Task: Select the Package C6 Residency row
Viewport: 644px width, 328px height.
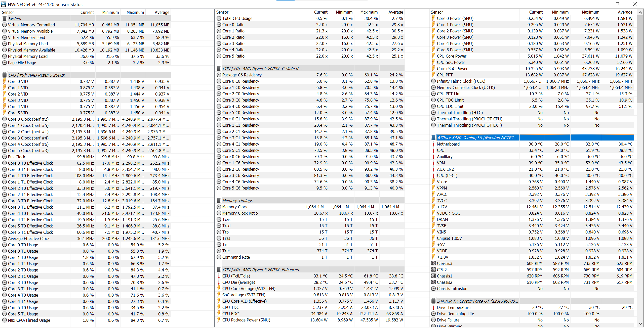Action: [x=242, y=75]
